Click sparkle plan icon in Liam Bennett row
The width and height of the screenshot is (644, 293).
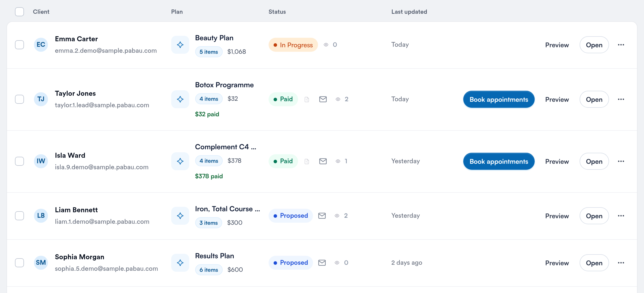(x=180, y=215)
